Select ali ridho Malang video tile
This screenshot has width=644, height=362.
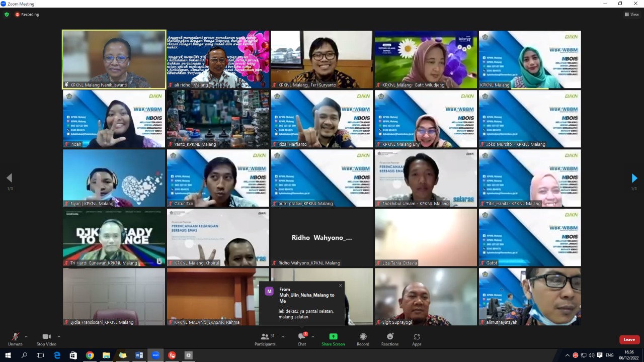coord(218,59)
